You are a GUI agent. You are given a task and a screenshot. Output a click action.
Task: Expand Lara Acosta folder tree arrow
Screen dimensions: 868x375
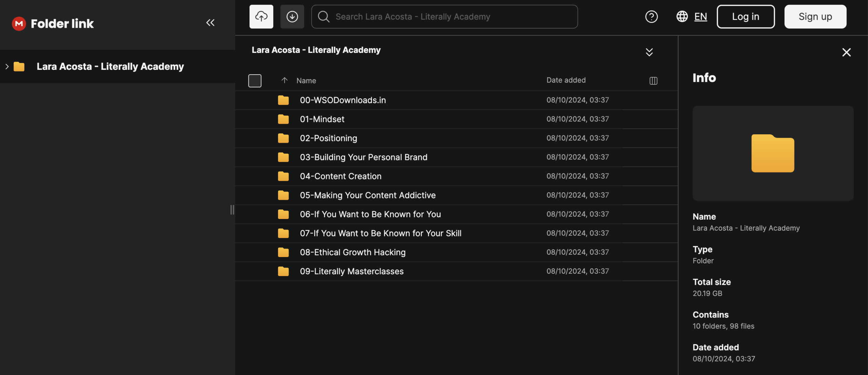[7, 66]
